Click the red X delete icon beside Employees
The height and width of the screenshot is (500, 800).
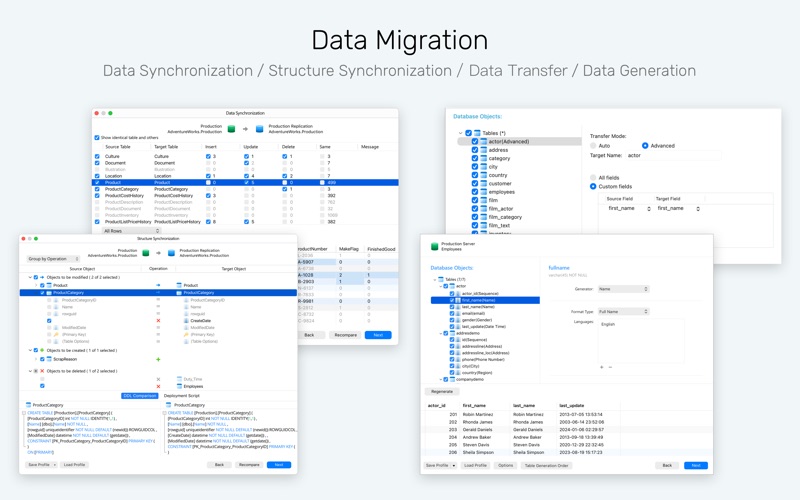[x=158, y=386]
